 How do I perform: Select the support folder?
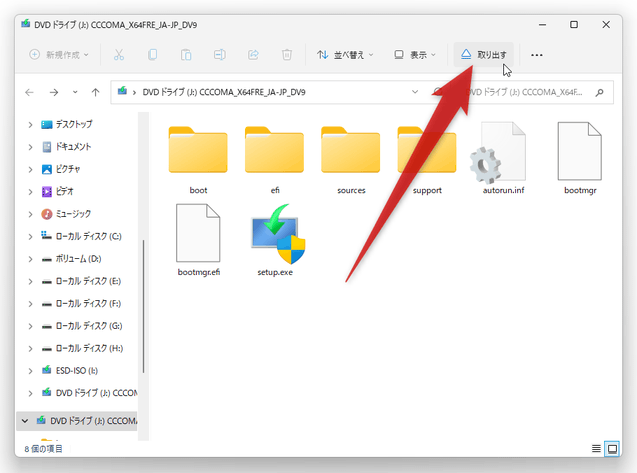(427, 160)
